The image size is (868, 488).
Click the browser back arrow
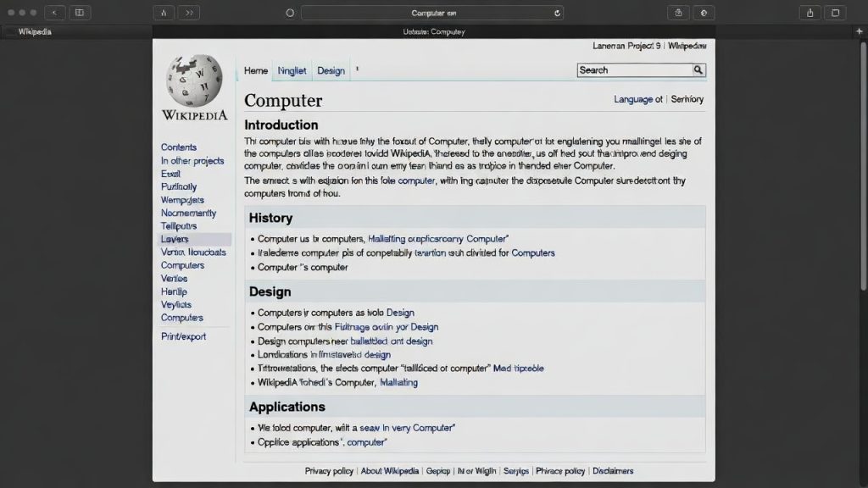click(x=55, y=12)
